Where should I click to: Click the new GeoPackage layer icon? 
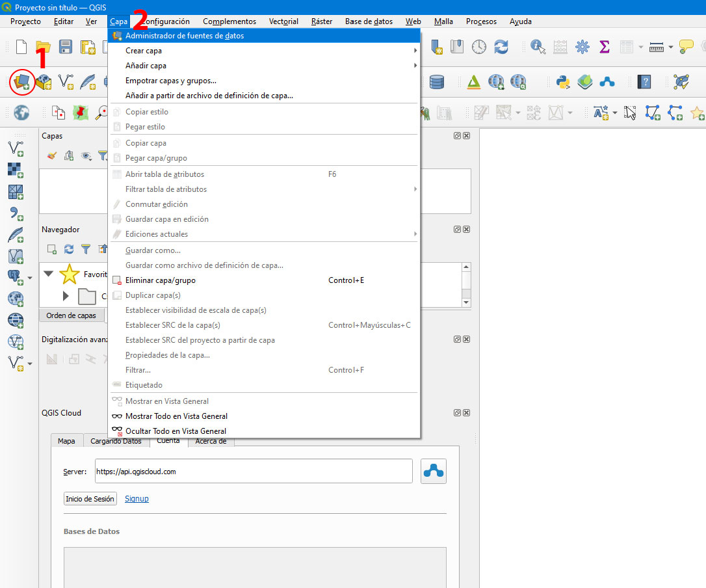click(x=43, y=82)
